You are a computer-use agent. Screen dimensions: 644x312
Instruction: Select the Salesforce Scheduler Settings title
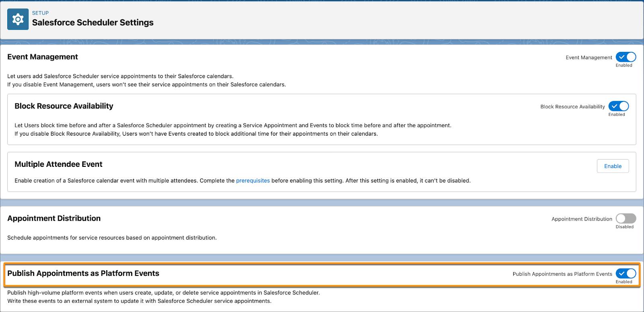(93, 23)
